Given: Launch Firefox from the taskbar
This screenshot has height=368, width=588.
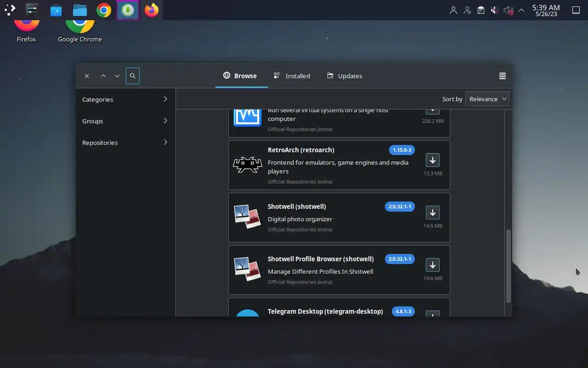Looking at the screenshot, I should click(x=152, y=10).
